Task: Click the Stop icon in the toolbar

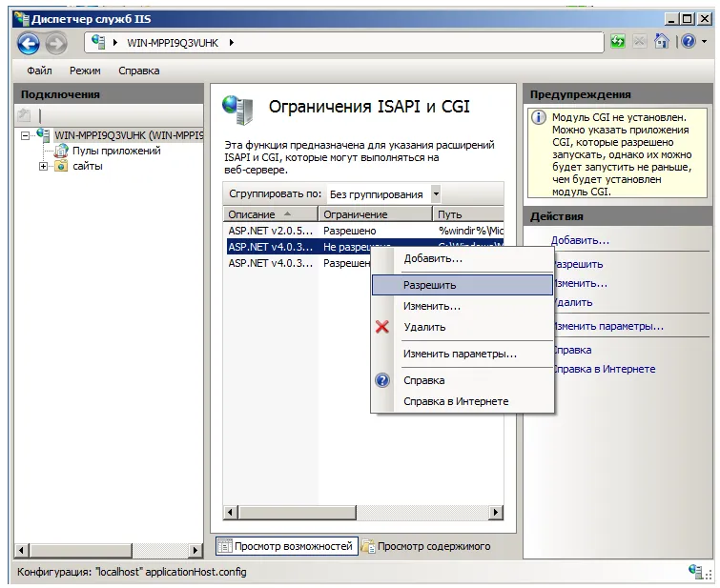Action: [639, 42]
